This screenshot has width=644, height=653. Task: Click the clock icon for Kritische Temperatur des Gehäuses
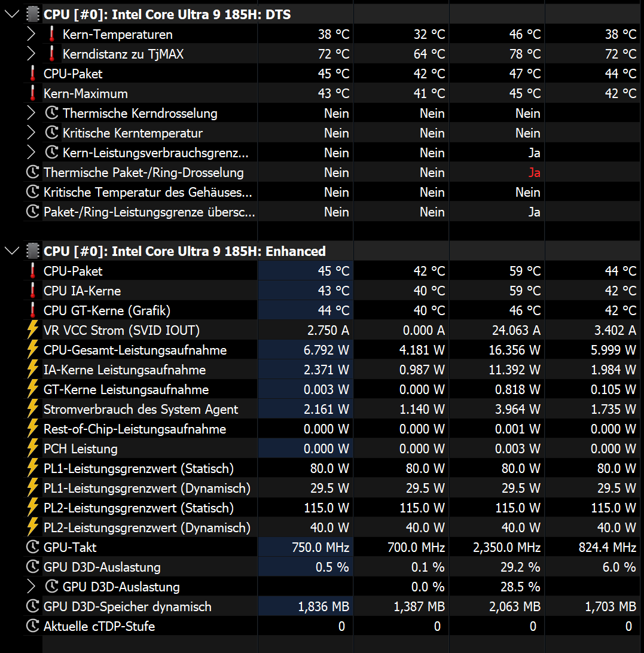[x=32, y=192]
